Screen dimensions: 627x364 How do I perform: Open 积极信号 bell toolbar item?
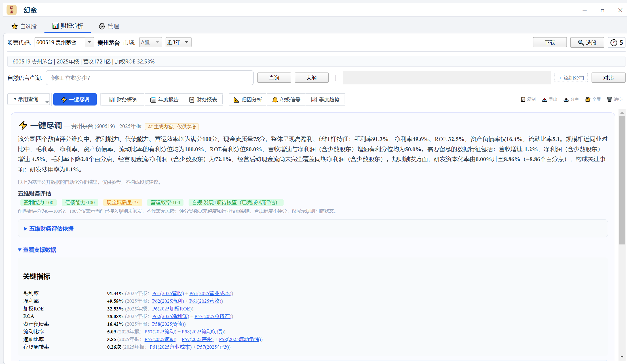pos(286,100)
